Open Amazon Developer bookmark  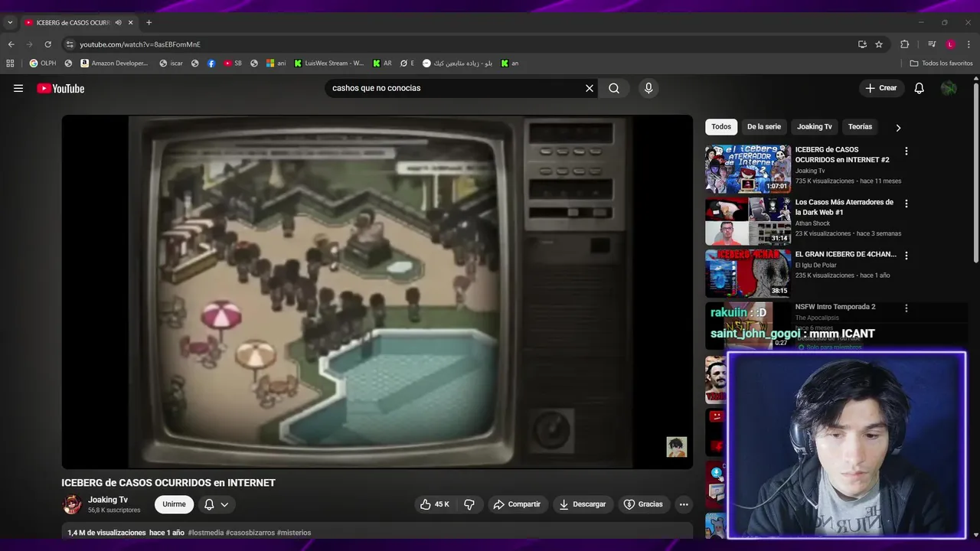114,64
